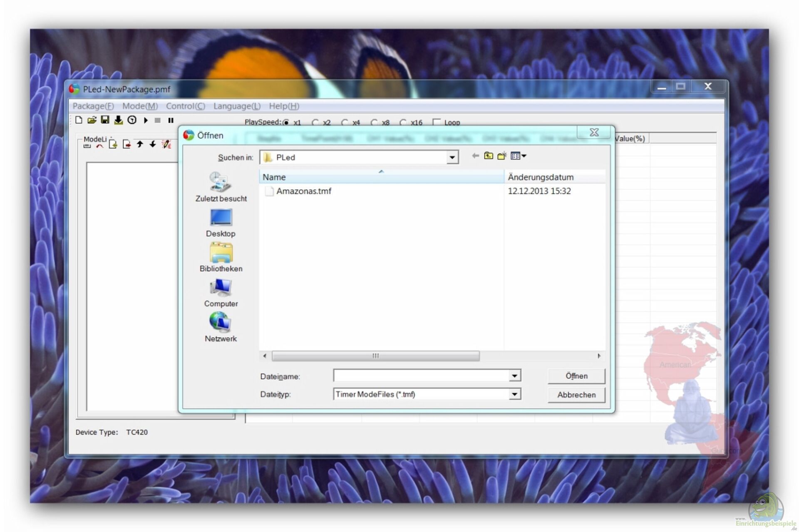Select the Amazonas.tmf file
The height and width of the screenshot is (532, 799).
click(x=303, y=191)
